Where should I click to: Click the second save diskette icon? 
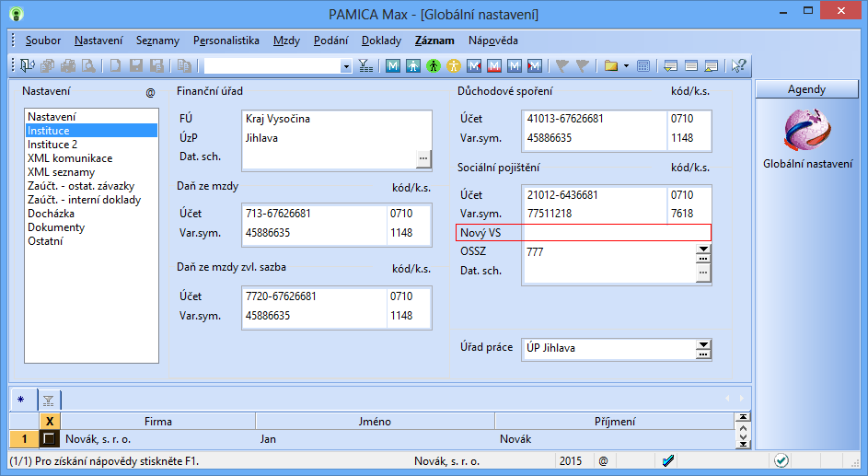coord(156,66)
